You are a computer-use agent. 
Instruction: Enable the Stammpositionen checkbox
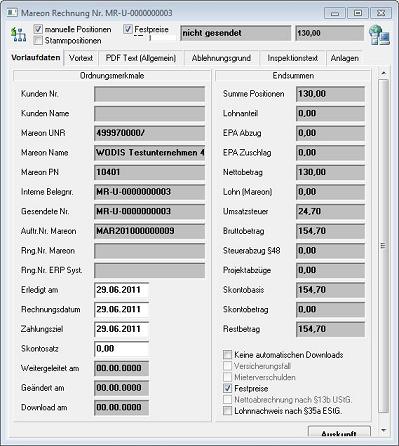pos(38,41)
